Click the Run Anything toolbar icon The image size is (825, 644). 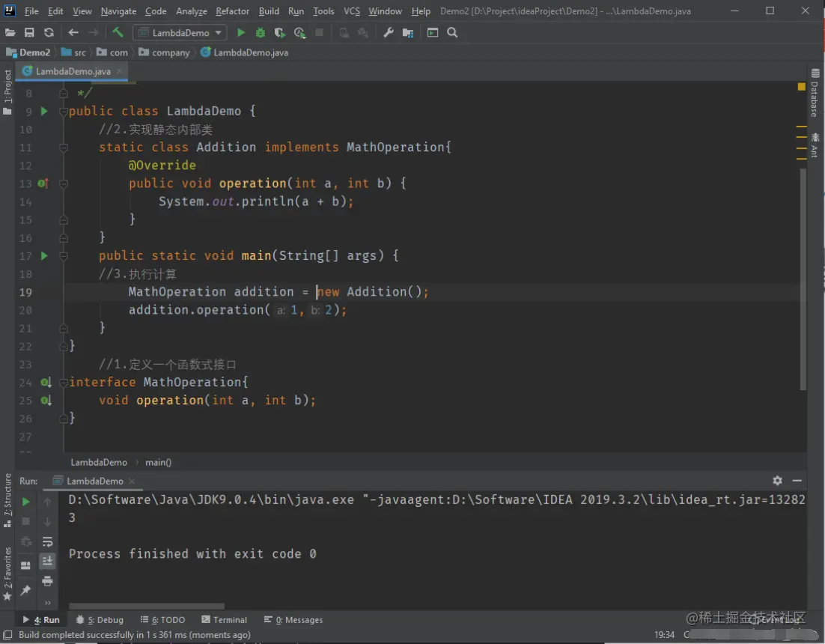tap(433, 33)
